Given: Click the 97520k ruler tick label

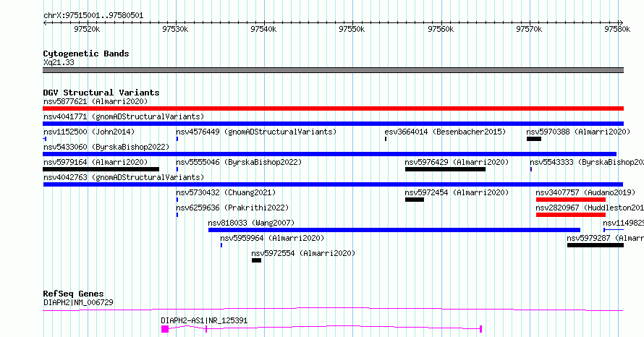Looking at the screenshot, I should [x=87, y=29].
